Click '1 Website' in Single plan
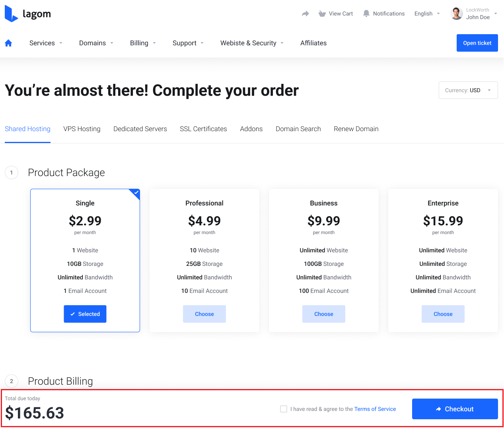 pyautogui.click(x=85, y=250)
